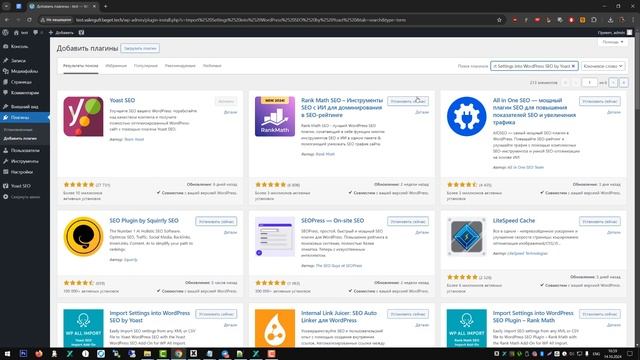Screen dimensions: 640x360
Task: Install SEOPress On-site SEO plugin
Action: (408, 222)
